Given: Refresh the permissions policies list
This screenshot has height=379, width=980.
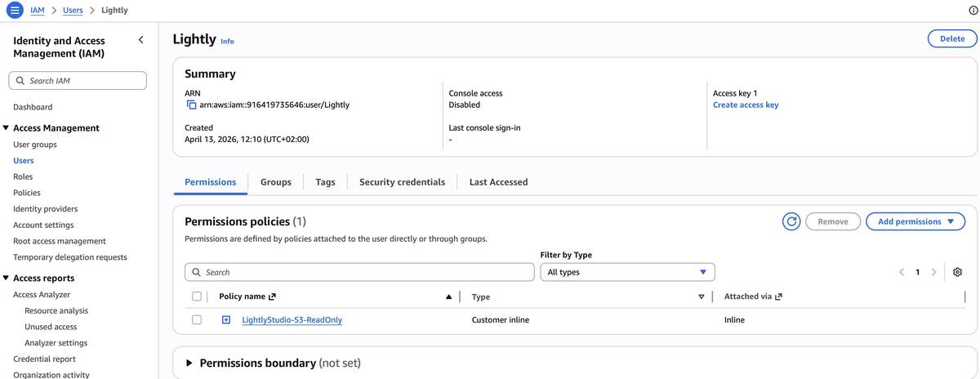Looking at the screenshot, I should (791, 221).
